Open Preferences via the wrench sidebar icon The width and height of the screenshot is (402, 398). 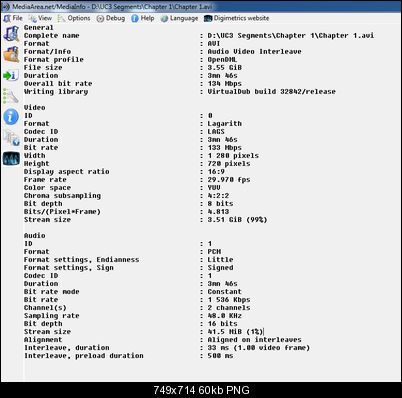11,96
